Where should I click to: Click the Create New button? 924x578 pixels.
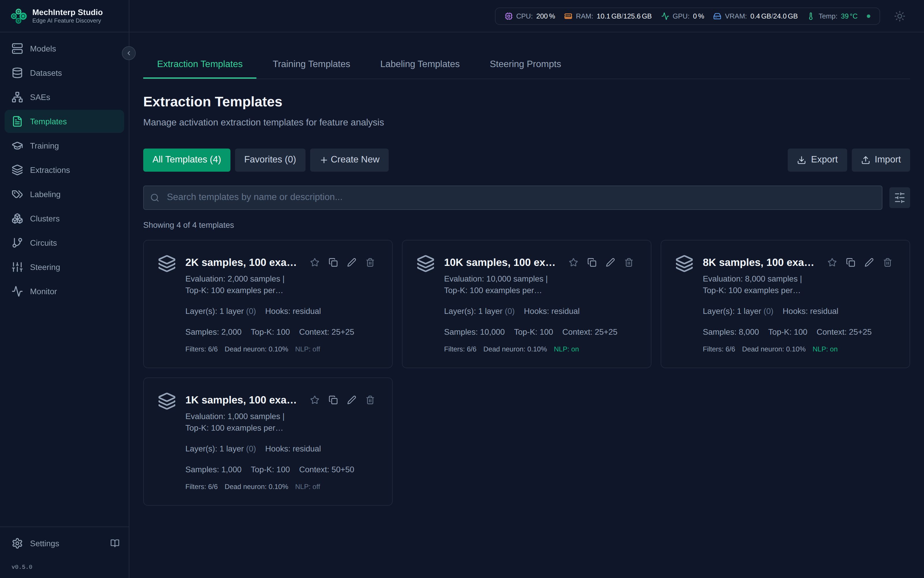click(349, 160)
